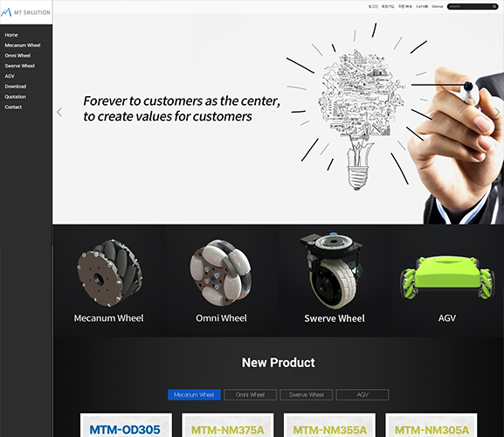The width and height of the screenshot is (504, 437).
Task: Open Download in the sidebar menu
Action: coord(16,87)
